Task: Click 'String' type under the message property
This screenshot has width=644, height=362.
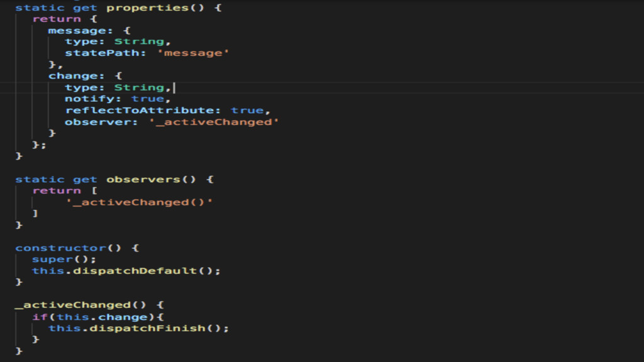Action: (x=139, y=42)
